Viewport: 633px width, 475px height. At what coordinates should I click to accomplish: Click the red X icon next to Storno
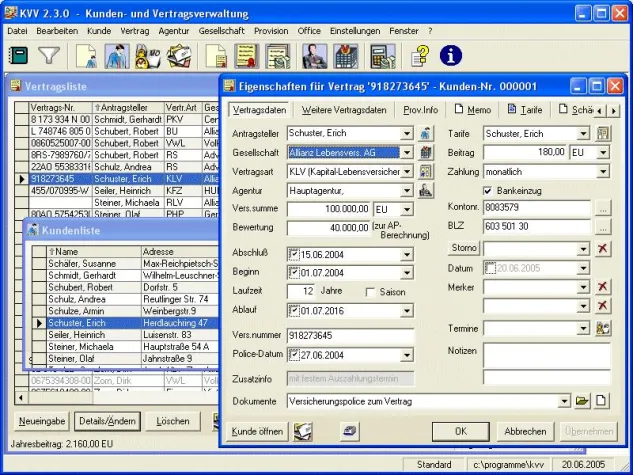tap(602, 247)
